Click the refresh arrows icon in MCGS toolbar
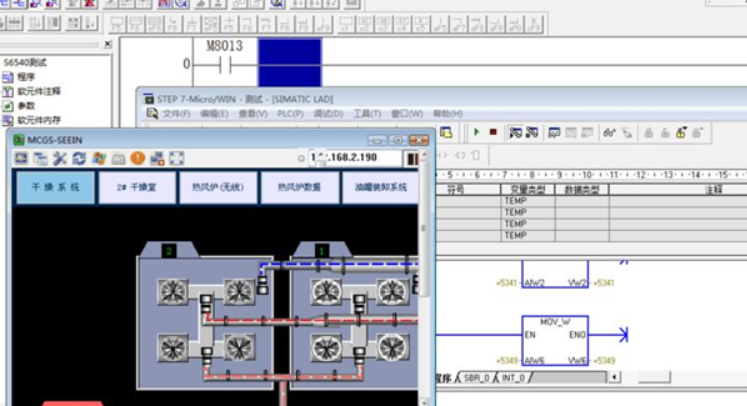747x406 pixels. [78, 158]
